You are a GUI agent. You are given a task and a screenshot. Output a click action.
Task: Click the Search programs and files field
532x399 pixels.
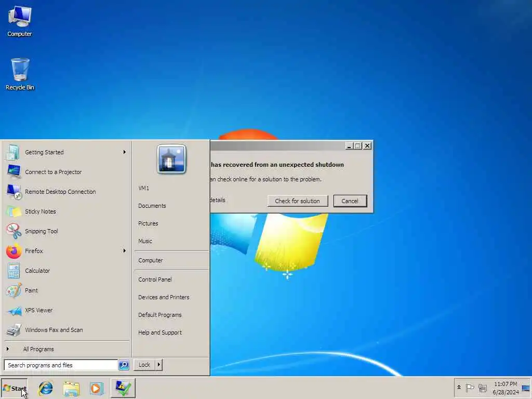pyautogui.click(x=61, y=365)
